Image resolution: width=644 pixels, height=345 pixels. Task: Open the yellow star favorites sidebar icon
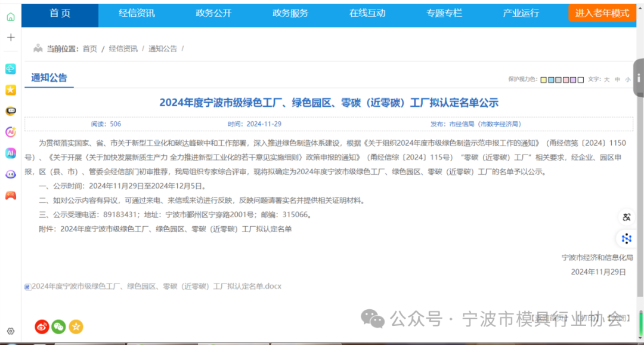click(x=11, y=90)
